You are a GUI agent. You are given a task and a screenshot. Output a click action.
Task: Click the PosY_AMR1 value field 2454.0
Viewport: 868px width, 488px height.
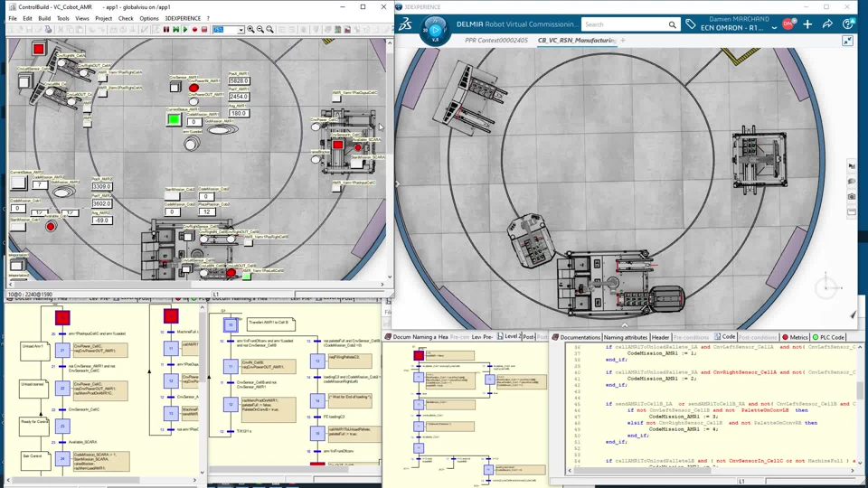point(239,97)
